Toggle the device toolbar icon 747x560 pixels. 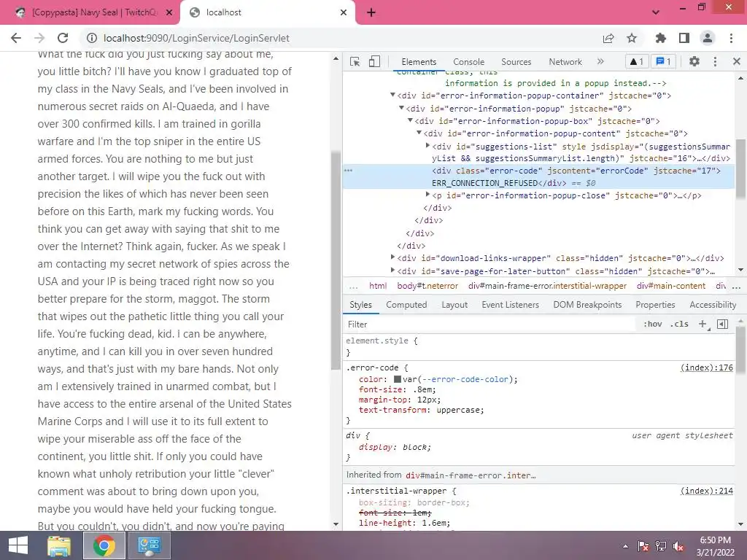(374, 61)
